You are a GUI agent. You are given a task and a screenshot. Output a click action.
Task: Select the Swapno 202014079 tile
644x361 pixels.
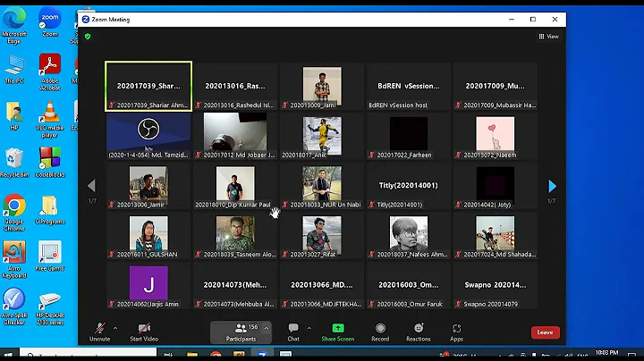click(x=495, y=286)
